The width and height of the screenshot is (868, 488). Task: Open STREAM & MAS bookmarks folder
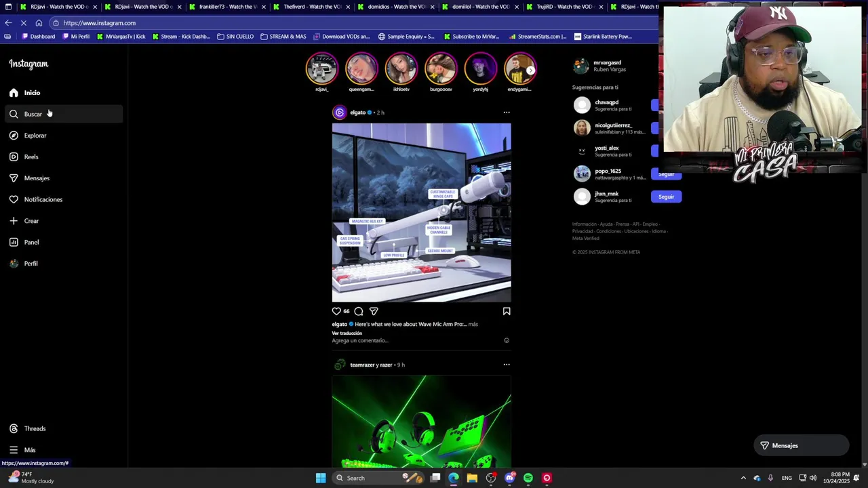(283, 37)
